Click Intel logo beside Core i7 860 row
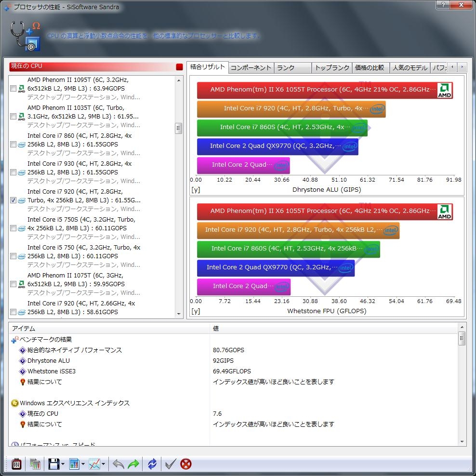The image size is (476, 476). pyautogui.click(x=22, y=145)
